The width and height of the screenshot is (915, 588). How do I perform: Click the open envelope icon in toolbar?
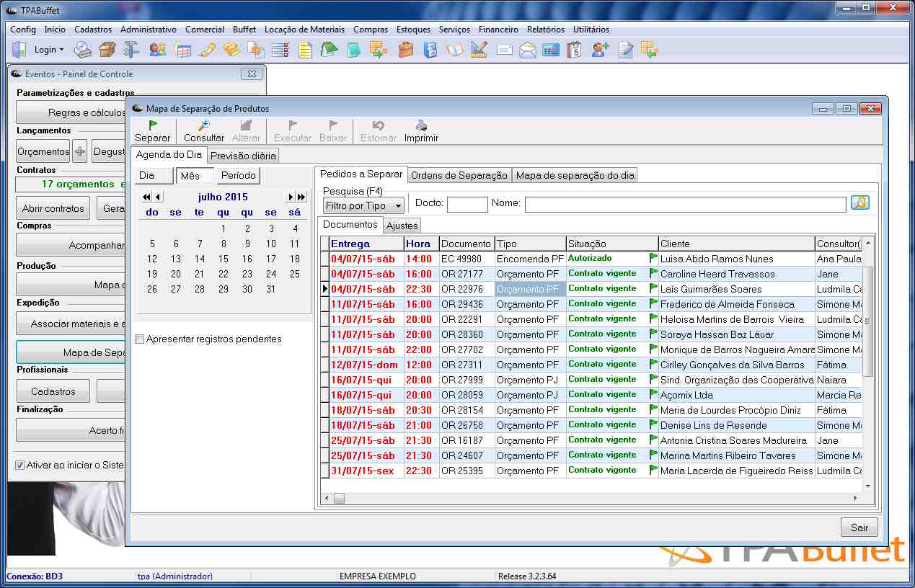click(x=528, y=50)
